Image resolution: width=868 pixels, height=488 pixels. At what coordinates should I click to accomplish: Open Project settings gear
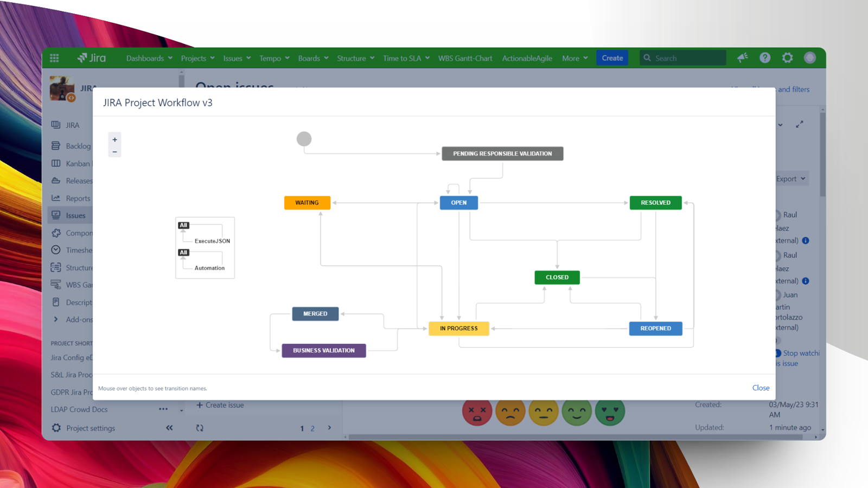(56, 428)
